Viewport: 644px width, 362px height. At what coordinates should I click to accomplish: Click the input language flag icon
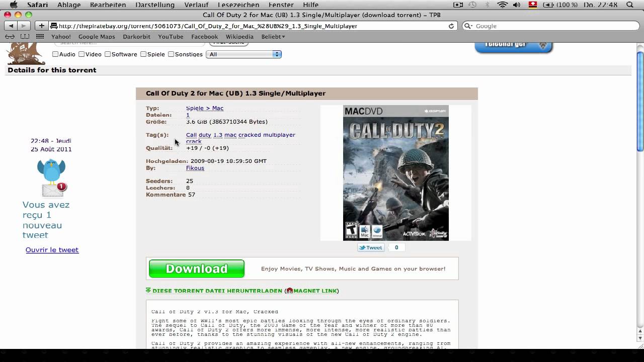pyautogui.click(x=532, y=5)
